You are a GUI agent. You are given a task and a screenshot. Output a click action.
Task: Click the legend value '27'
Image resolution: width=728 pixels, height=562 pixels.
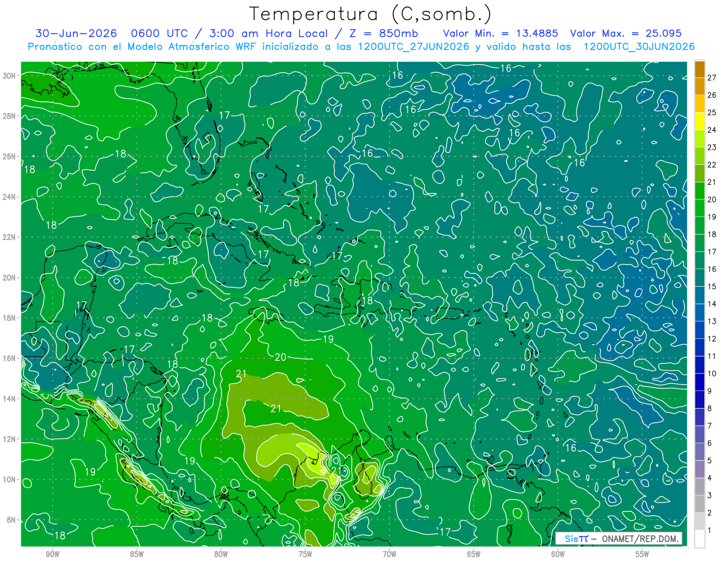click(x=712, y=77)
